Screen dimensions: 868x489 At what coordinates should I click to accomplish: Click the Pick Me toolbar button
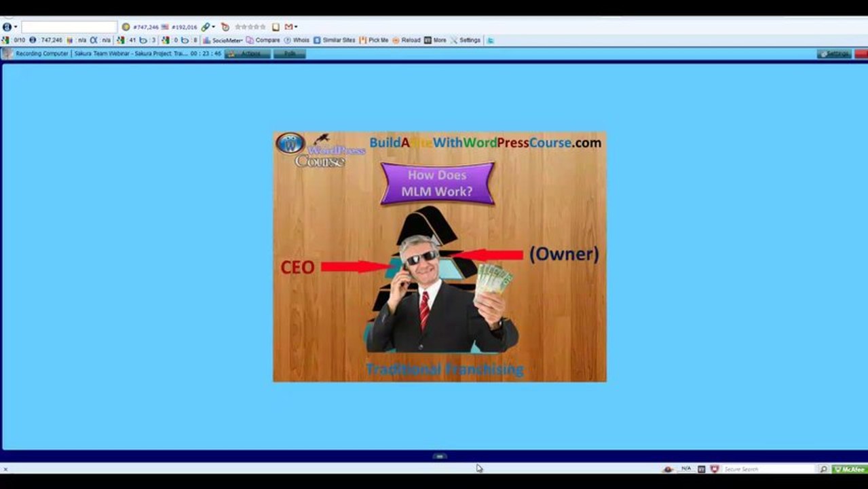pos(374,40)
